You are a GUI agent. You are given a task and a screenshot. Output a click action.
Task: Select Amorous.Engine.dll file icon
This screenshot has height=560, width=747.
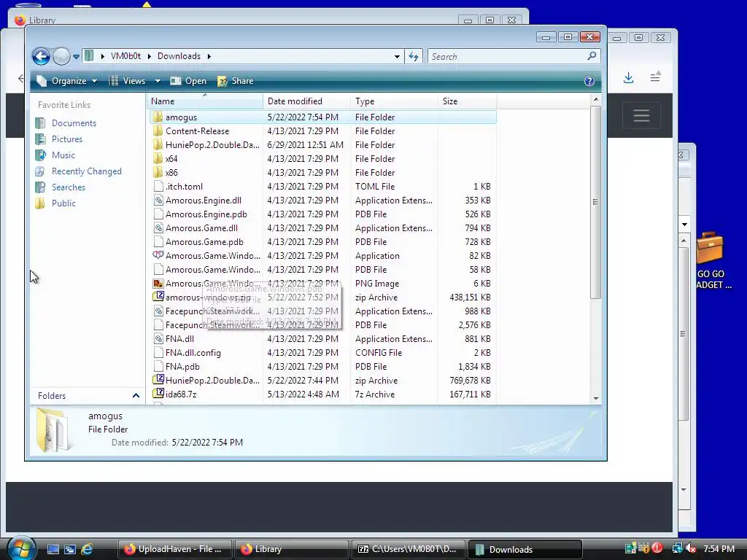click(x=158, y=200)
